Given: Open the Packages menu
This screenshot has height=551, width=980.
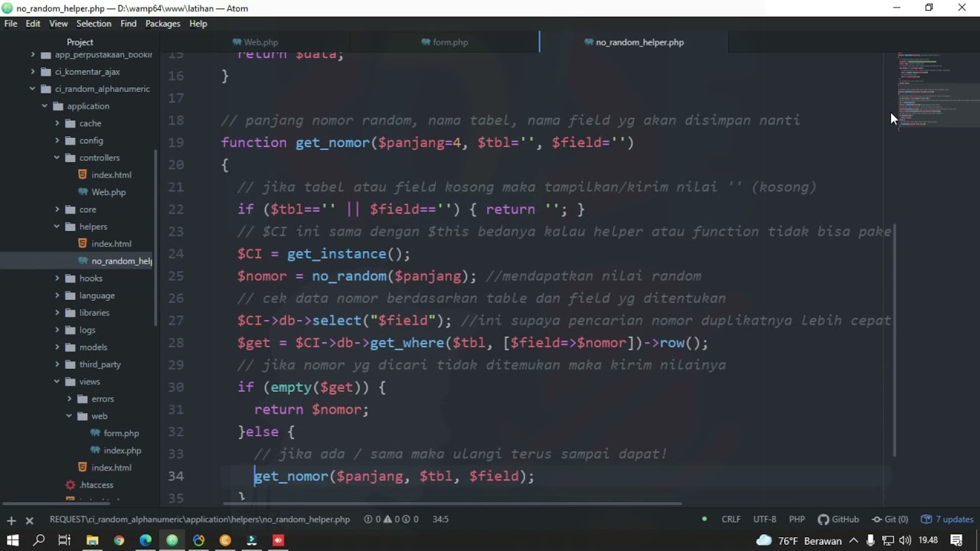Looking at the screenshot, I should tap(163, 24).
